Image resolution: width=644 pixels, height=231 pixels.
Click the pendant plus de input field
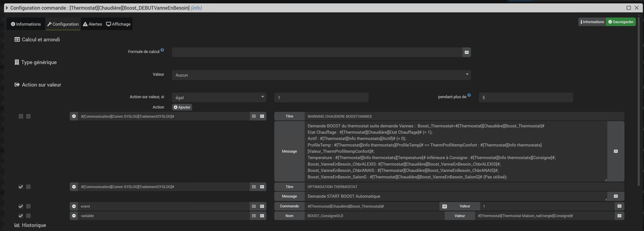coord(525,97)
